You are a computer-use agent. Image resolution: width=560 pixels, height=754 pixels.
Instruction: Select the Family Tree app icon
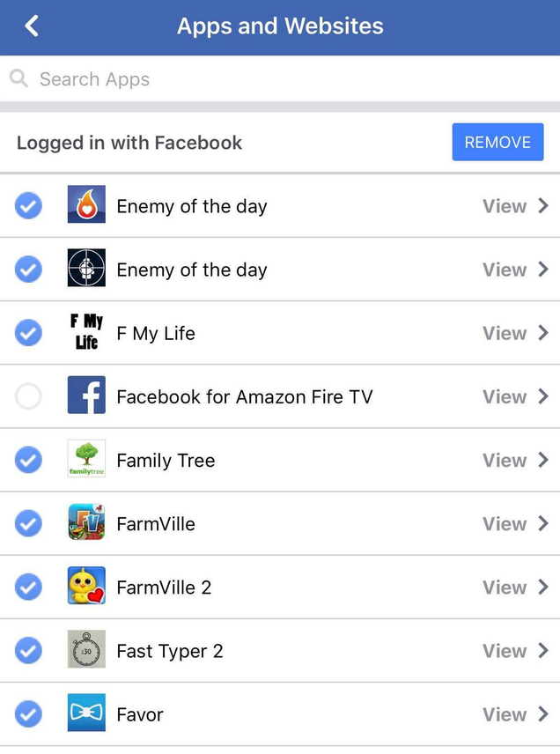pos(86,459)
